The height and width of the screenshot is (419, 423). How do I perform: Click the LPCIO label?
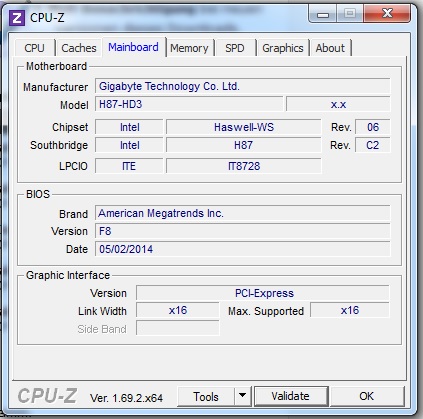(x=73, y=166)
